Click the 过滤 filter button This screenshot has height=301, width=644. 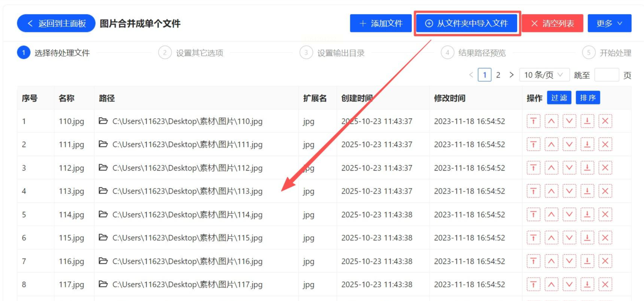point(559,98)
